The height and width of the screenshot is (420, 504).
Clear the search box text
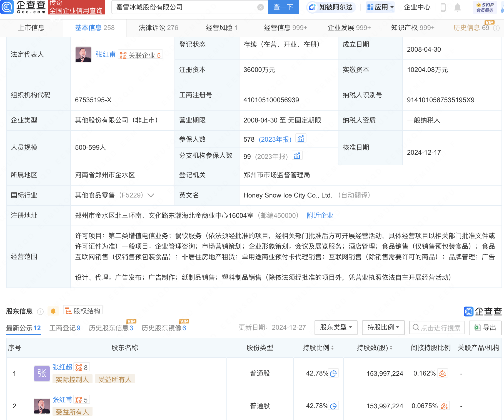(x=260, y=7)
